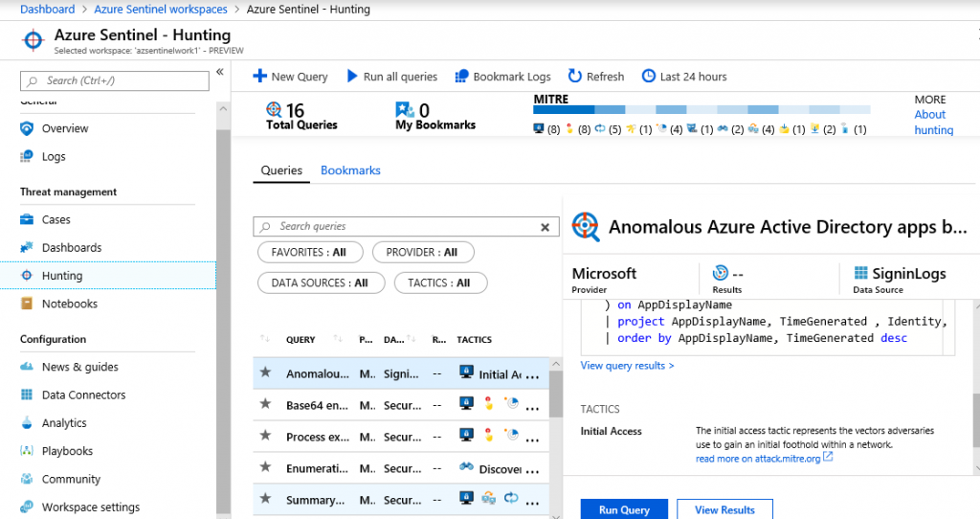Switch to the Bookmarks tab

pos(350,170)
